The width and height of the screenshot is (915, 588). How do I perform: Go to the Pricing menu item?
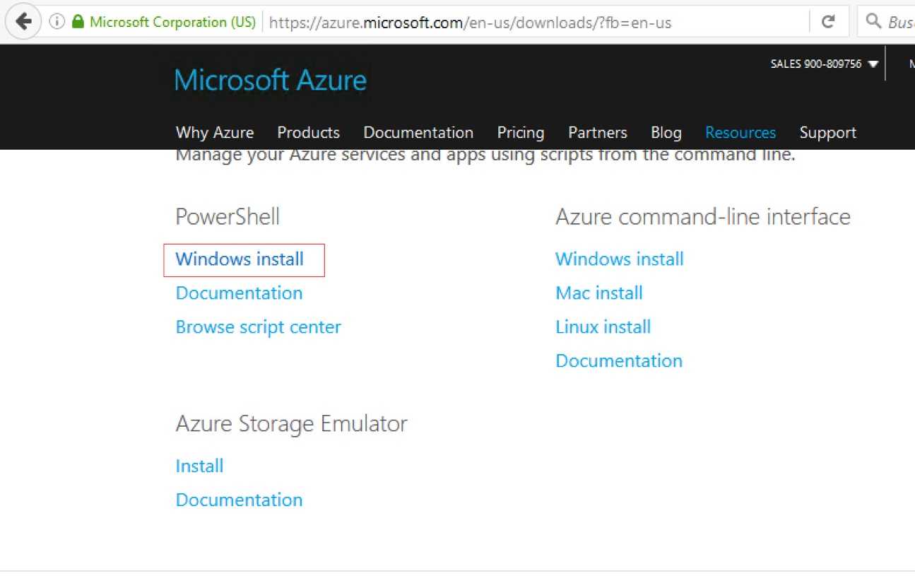(521, 133)
